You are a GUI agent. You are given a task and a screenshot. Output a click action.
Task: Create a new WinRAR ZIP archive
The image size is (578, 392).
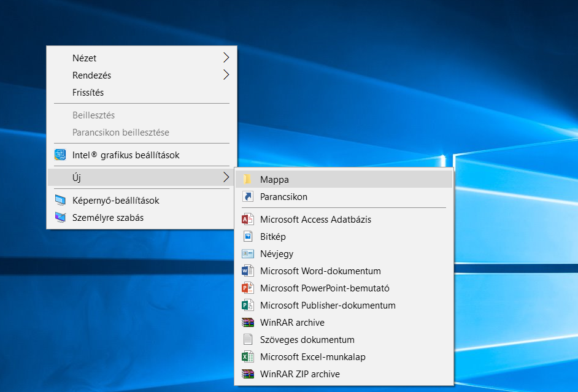coord(299,374)
